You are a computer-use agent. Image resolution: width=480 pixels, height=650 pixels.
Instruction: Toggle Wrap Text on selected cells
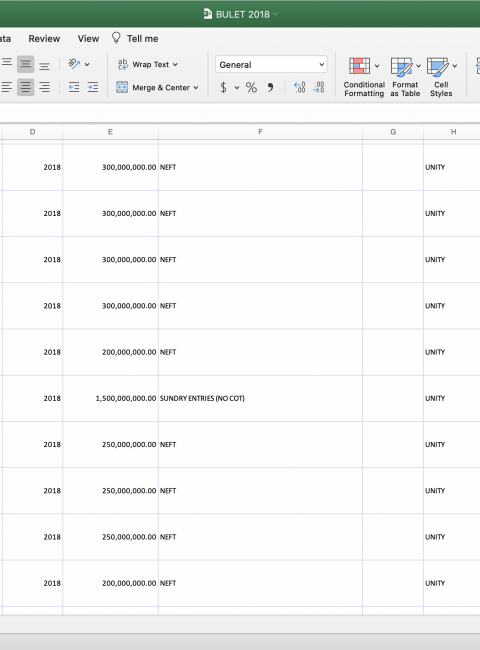[x=148, y=64]
